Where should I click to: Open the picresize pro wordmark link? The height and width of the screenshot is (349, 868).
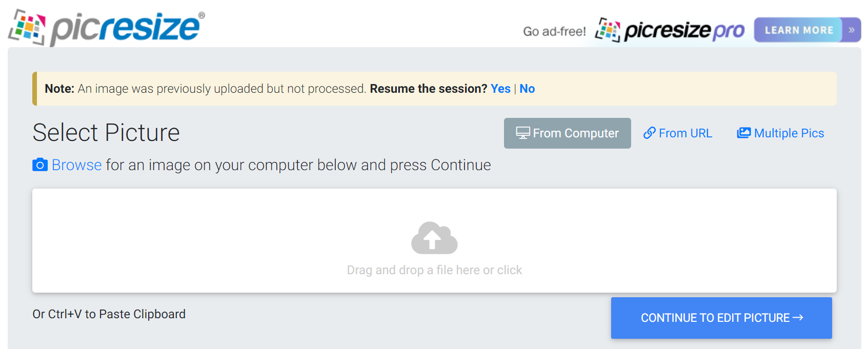(684, 31)
